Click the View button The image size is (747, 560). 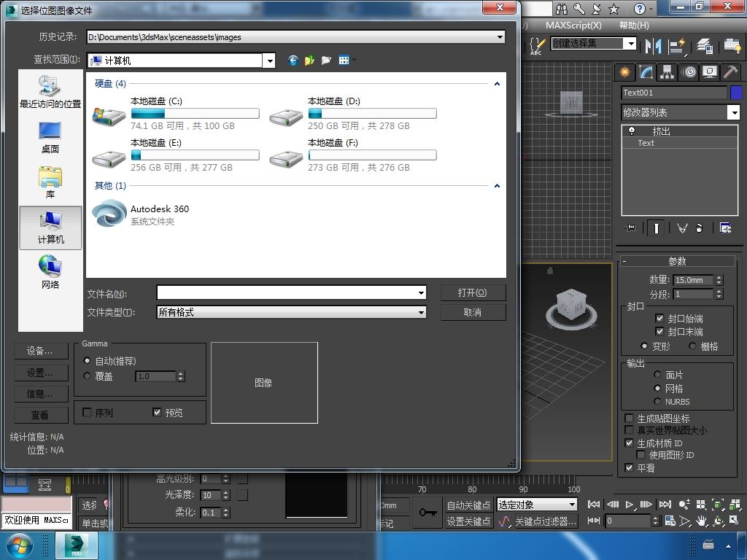coord(41,415)
